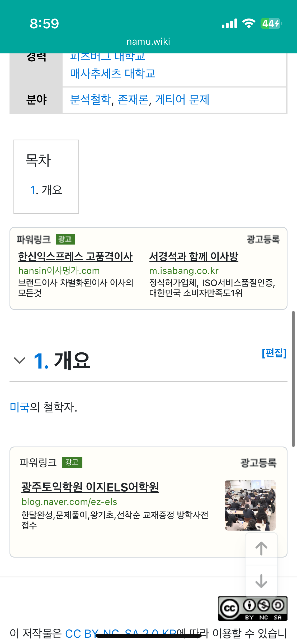Image resolution: width=297 pixels, height=644 pixels.
Task: Open the 한신익스프레스 고품격이사 ad
Action: click(x=76, y=256)
